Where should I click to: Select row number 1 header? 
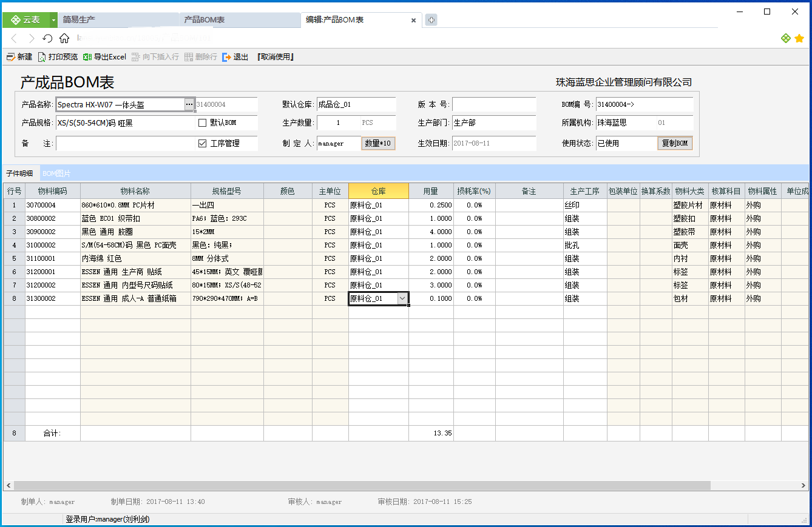pos(14,205)
